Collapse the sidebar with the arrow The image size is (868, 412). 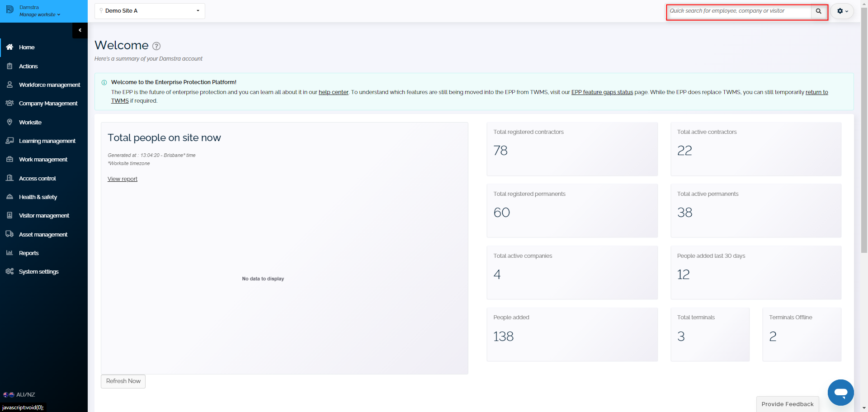point(80,30)
